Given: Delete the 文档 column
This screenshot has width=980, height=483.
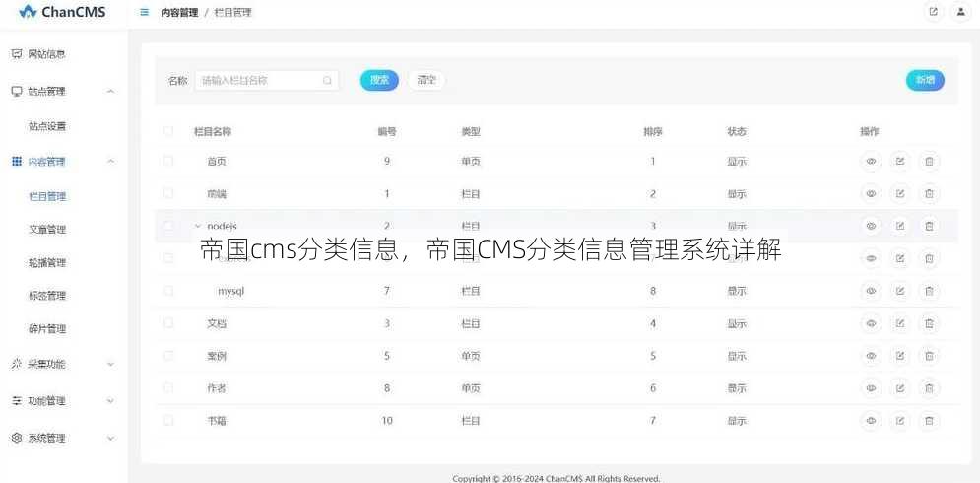Looking at the screenshot, I should pyautogui.click(x=930, y=323).
